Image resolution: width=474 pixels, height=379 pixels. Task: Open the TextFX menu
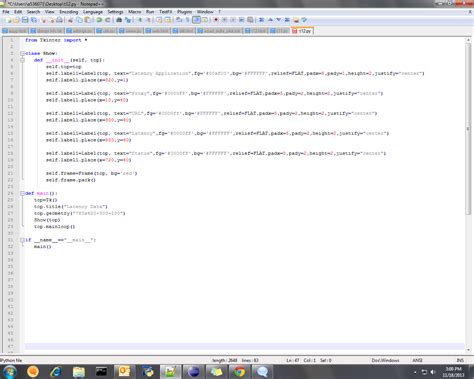coord(166,12)
